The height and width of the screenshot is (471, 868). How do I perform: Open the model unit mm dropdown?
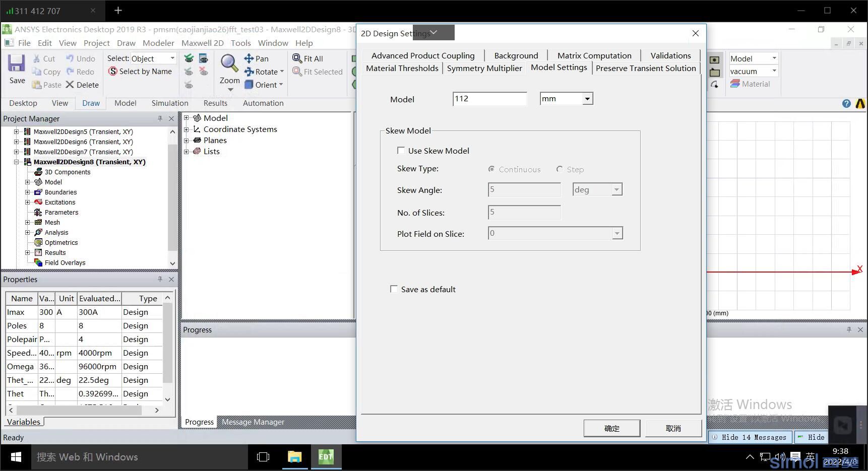(587, 99)
